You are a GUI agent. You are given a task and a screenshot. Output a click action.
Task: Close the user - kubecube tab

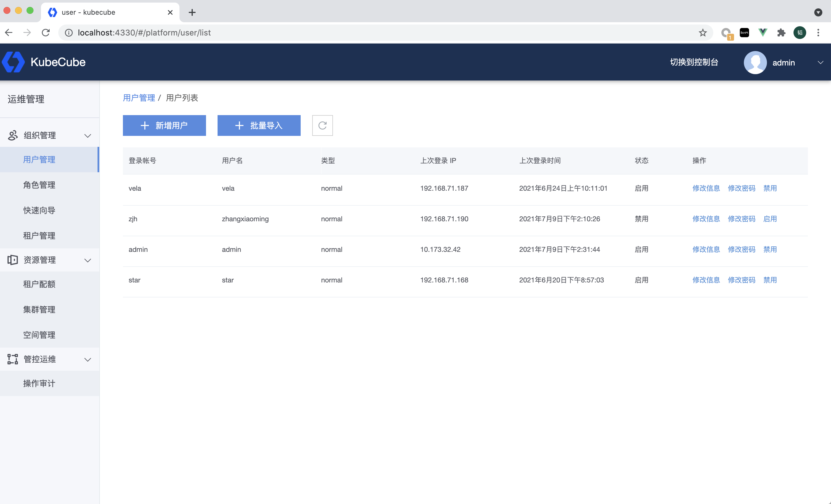[170, 12]
